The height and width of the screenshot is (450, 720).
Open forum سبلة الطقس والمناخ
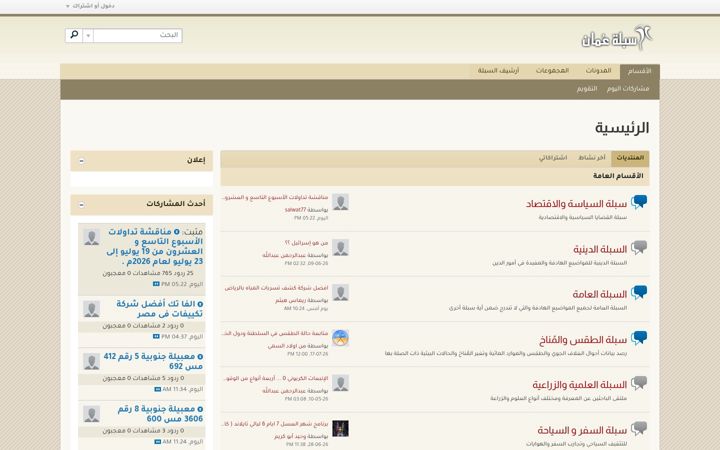[x=583, y=340]
